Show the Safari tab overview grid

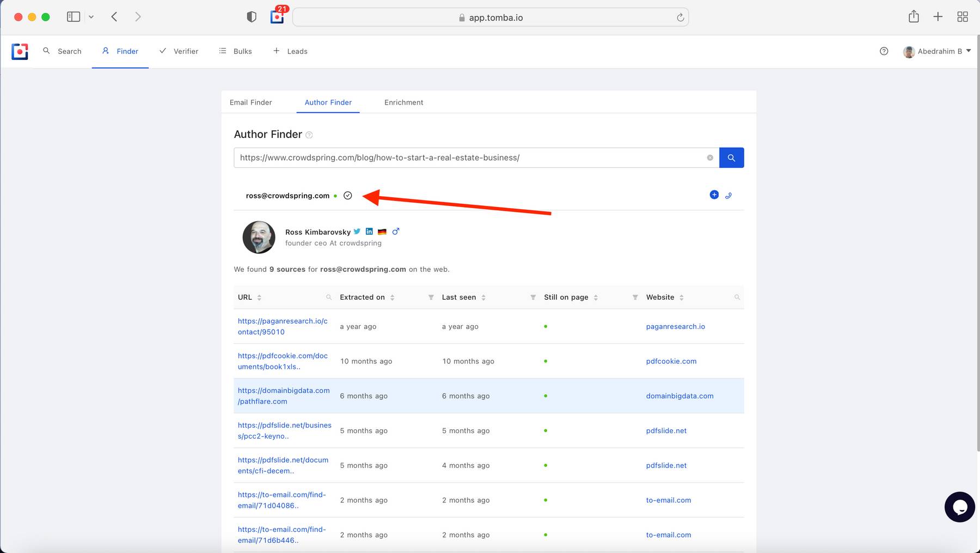coord(963,17)
